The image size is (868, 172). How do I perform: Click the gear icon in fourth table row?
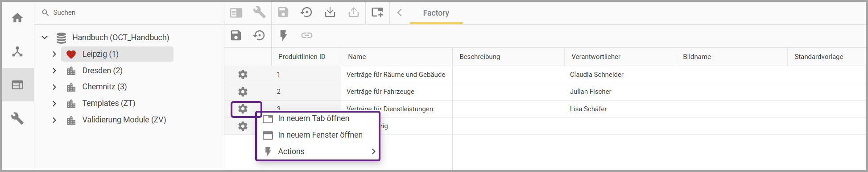(243, 126)
